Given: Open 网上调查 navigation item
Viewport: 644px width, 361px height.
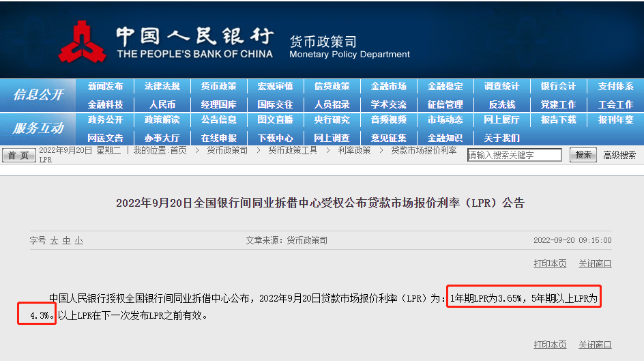Looking at the screenshot, I should point(332,138).
